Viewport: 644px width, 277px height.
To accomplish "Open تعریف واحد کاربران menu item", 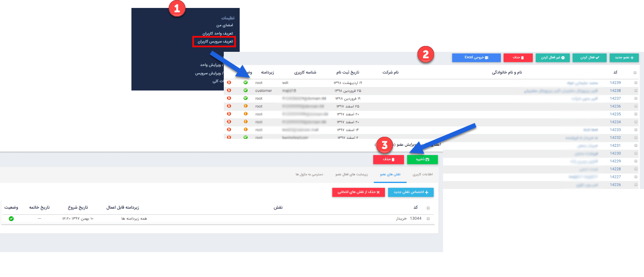I will pos(218,34).
